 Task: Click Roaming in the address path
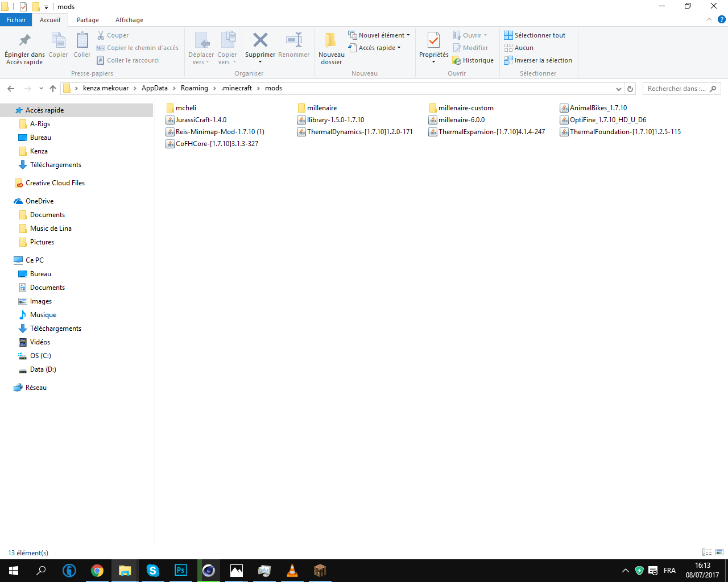[x=195, y=88]
